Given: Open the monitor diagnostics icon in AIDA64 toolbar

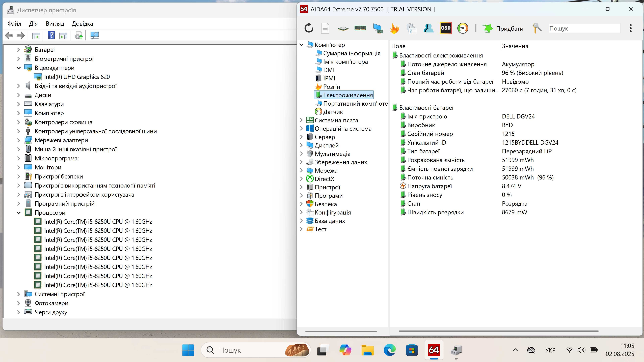Looking at the screenshot, I should tap(378, 28).
